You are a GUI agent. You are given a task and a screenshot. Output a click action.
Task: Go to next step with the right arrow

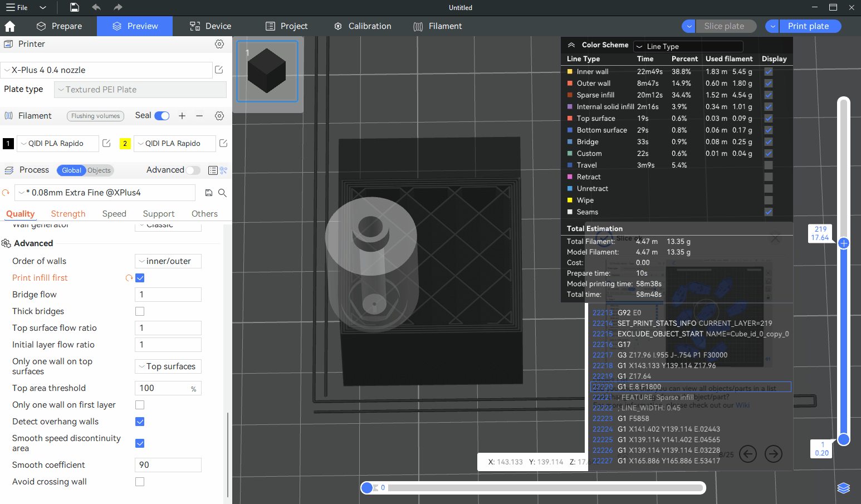(x=773, y=454)
